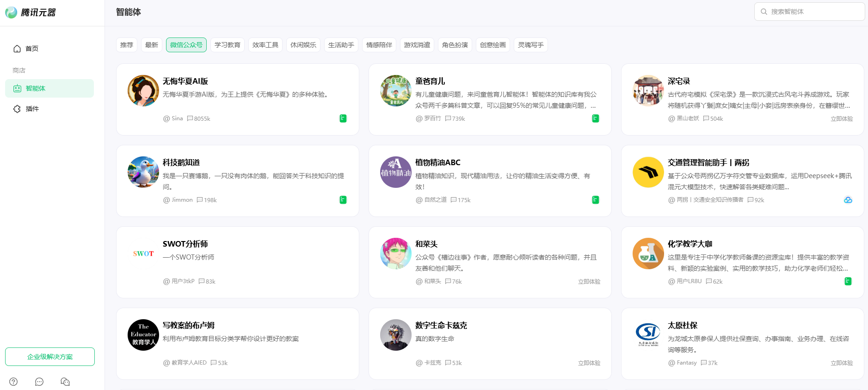
Task: Switch to the 角色扮演 tab
Action: pyautogui.click(x=455, y=45)
